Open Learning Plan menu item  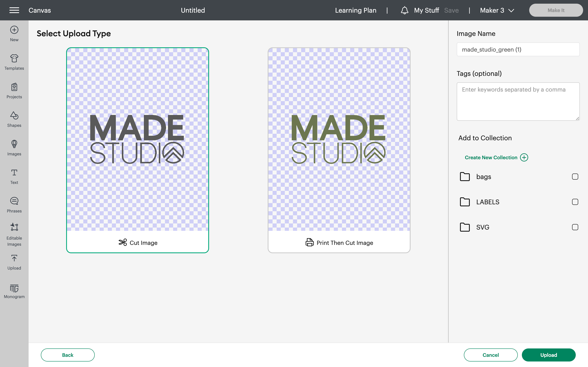point(355,10)
